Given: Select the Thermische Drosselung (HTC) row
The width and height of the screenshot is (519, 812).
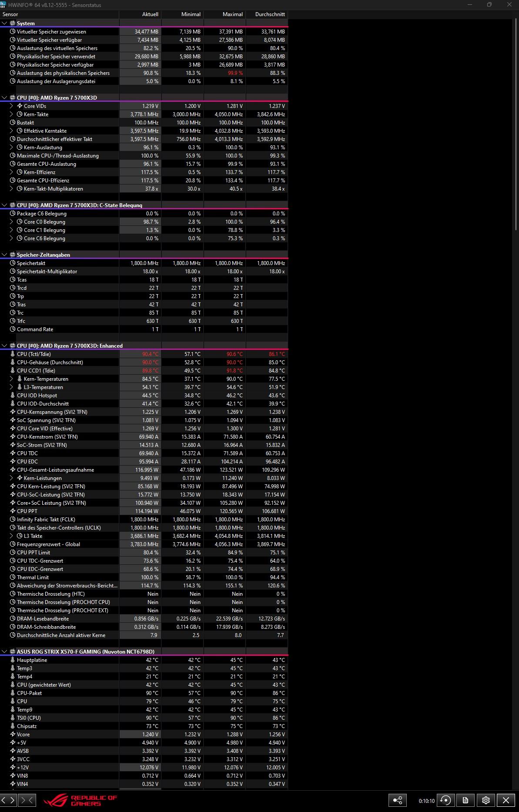Looking at the screenshot, I should coord(144,594).
